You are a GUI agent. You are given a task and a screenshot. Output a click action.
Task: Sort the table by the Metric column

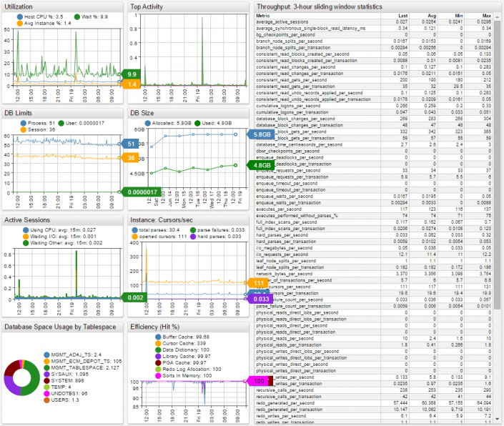tap(263, 15)
